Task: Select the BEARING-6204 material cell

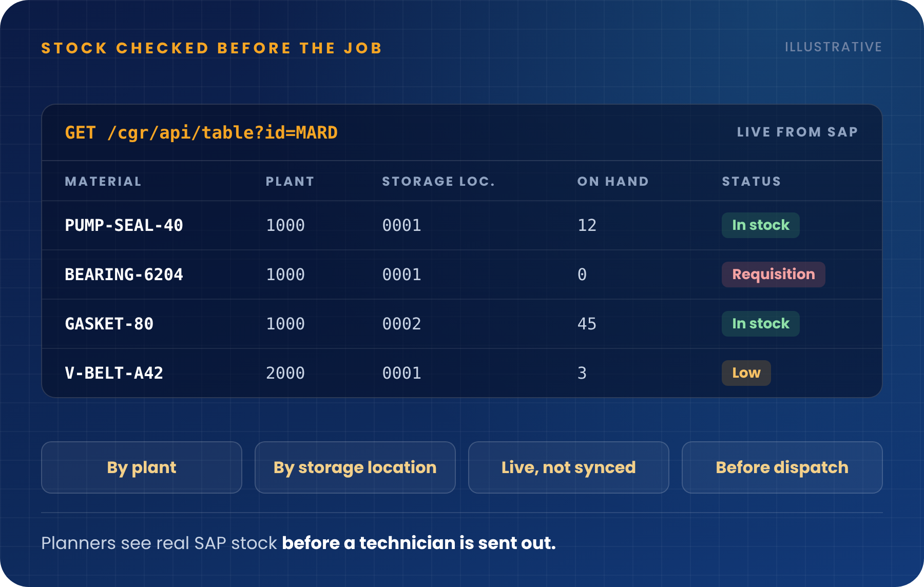Action: [x=124, y=275]
